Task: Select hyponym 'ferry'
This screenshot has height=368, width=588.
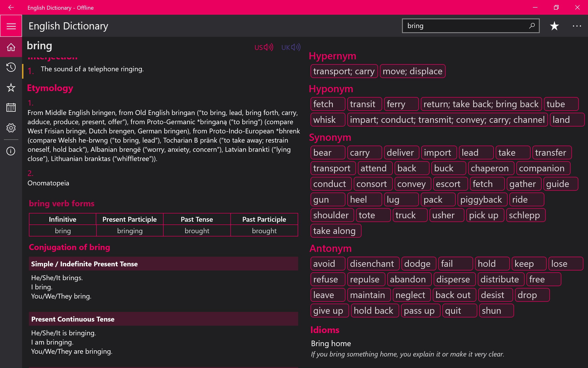Action: click(x=401, y=104)
